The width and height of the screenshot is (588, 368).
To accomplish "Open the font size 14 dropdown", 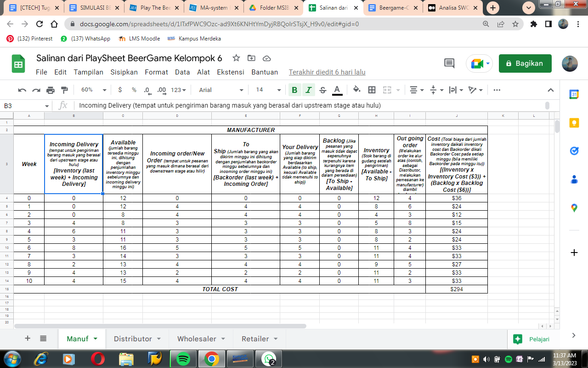I will pyautogui.click(x=268, y=90).
